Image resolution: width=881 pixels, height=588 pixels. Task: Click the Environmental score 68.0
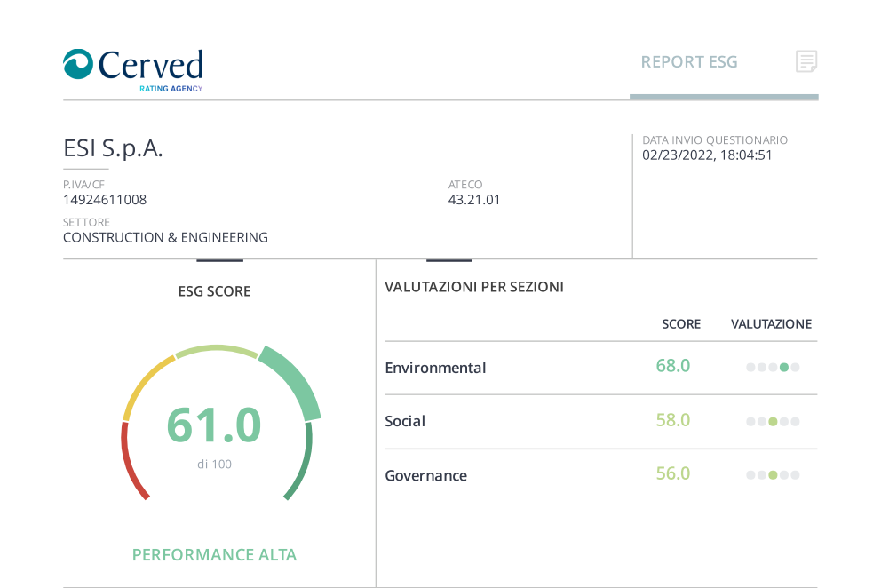(x=672, y=366)
